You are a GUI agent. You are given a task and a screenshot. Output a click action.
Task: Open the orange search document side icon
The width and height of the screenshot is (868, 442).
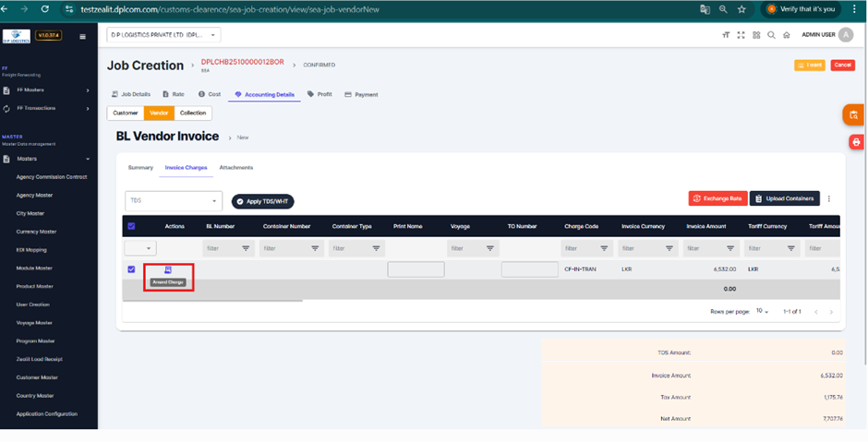point(855,114)
